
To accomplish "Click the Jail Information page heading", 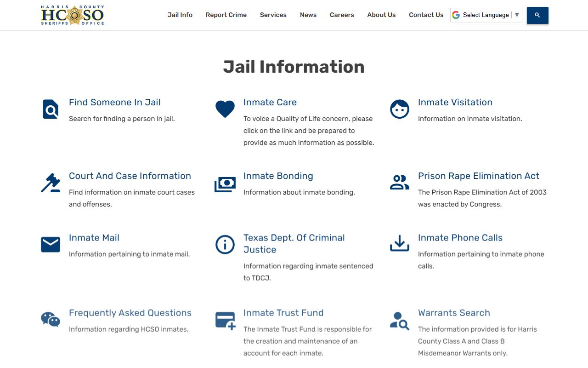I will 294,67.
